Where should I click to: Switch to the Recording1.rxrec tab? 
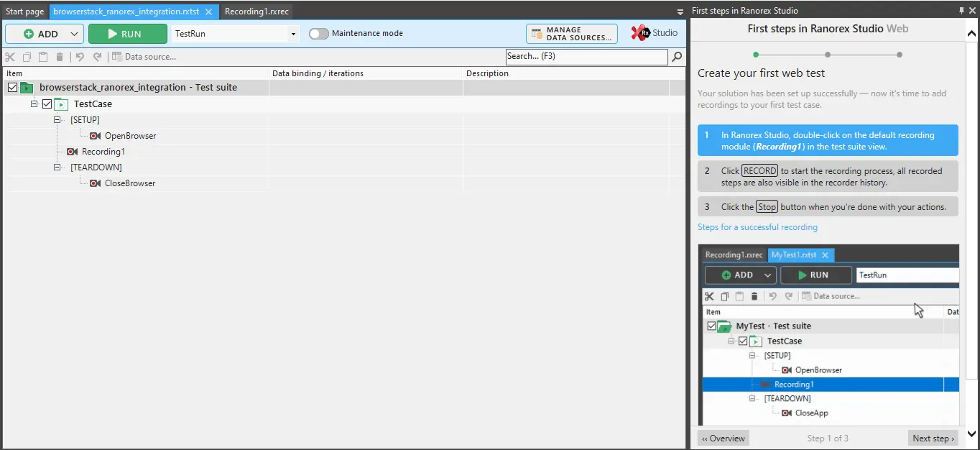pos(256,12)
